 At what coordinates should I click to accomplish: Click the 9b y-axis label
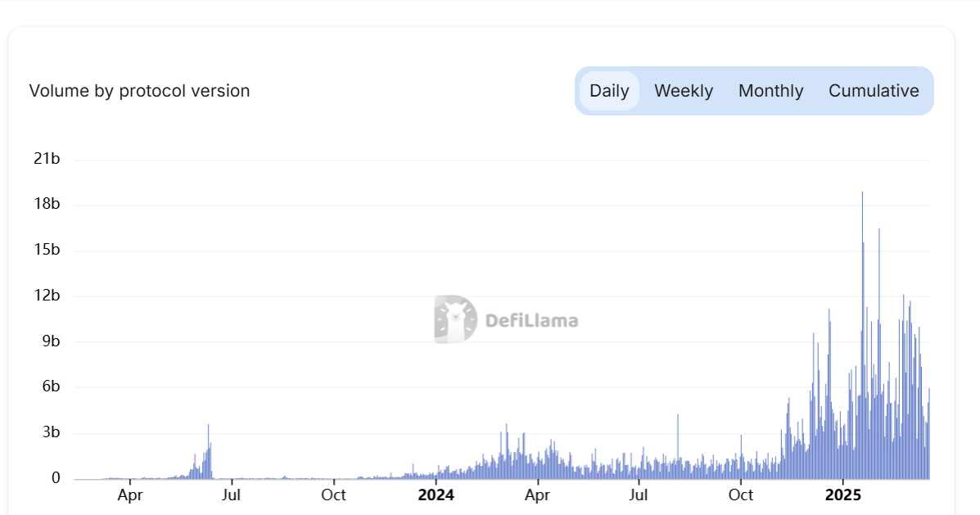[50, 341]
